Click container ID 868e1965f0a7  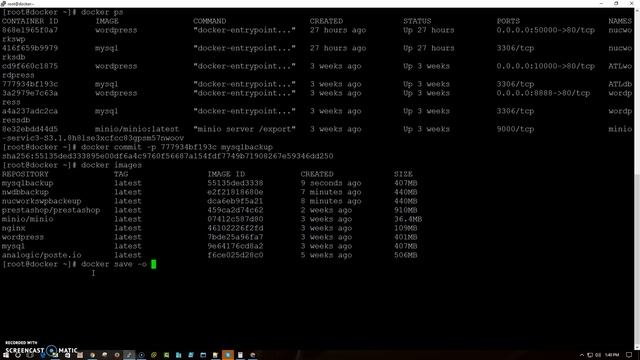30,30
